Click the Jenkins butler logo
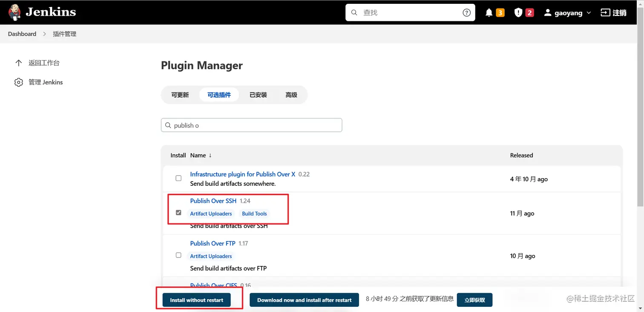The width and height of the screenshot is (644, 312). (x=14, y=12)
